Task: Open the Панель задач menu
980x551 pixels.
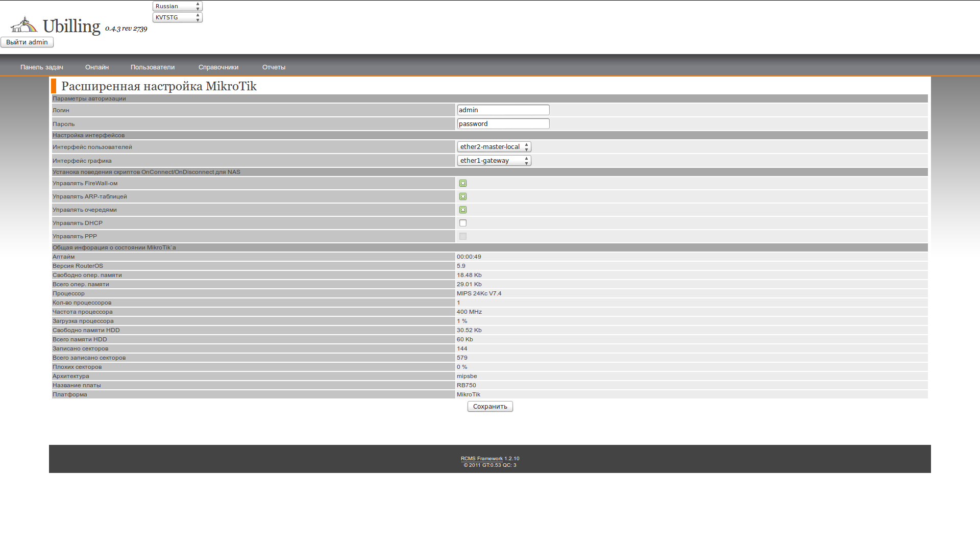Action: tap(42, 67)
